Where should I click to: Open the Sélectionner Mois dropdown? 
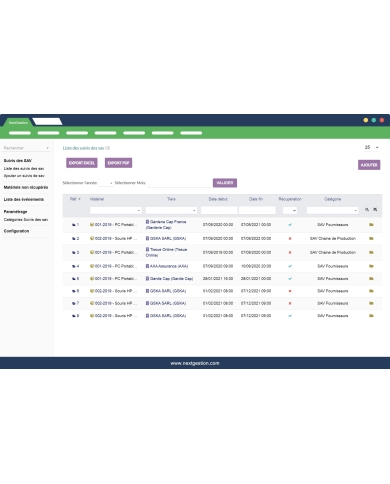click(179, 183)
